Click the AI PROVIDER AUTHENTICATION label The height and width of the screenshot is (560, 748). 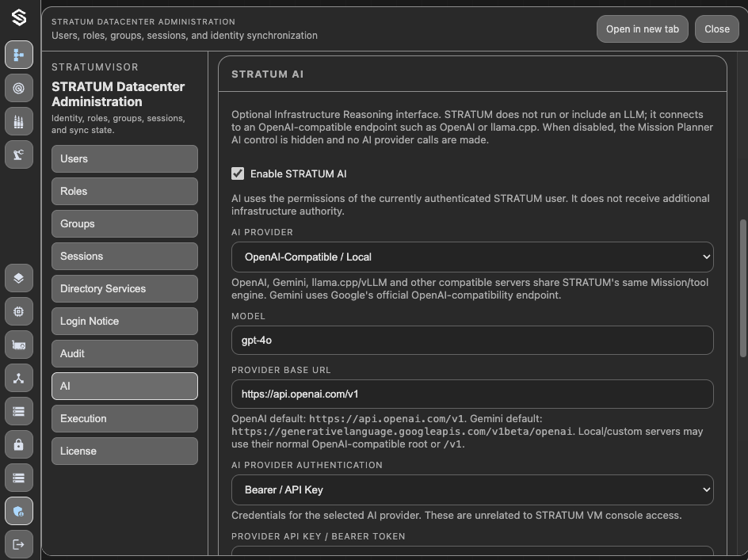click(307, 465)
